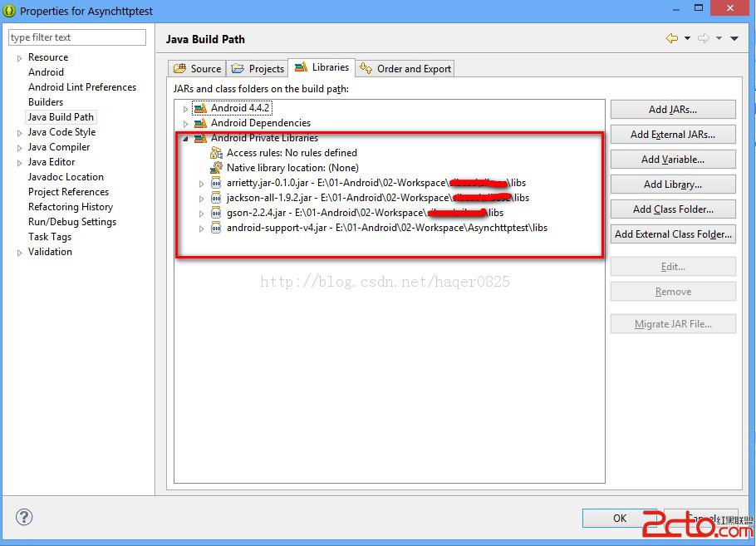Click the Access rules icon
This screenshot has width=756, height=546.
[x=216, y=153]
